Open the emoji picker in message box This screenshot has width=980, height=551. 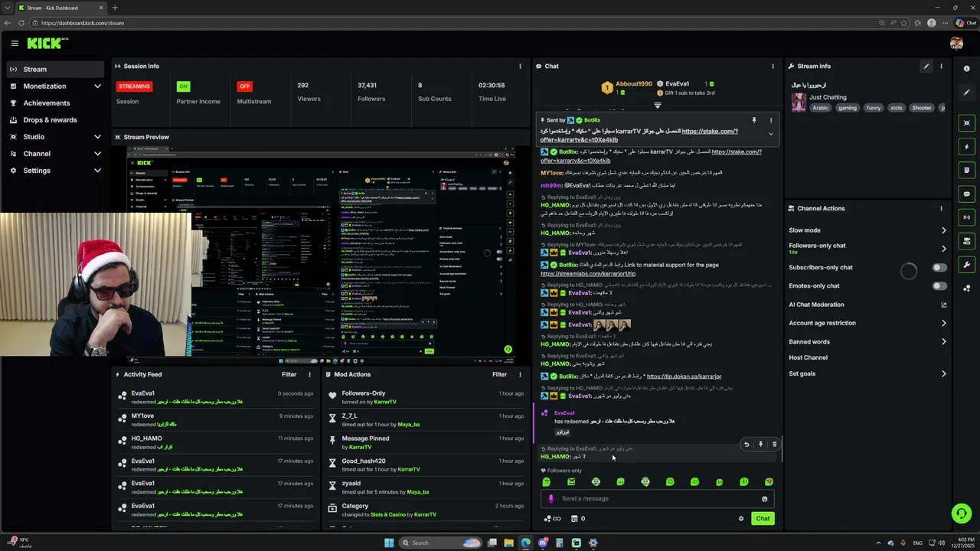coord(764,499)
